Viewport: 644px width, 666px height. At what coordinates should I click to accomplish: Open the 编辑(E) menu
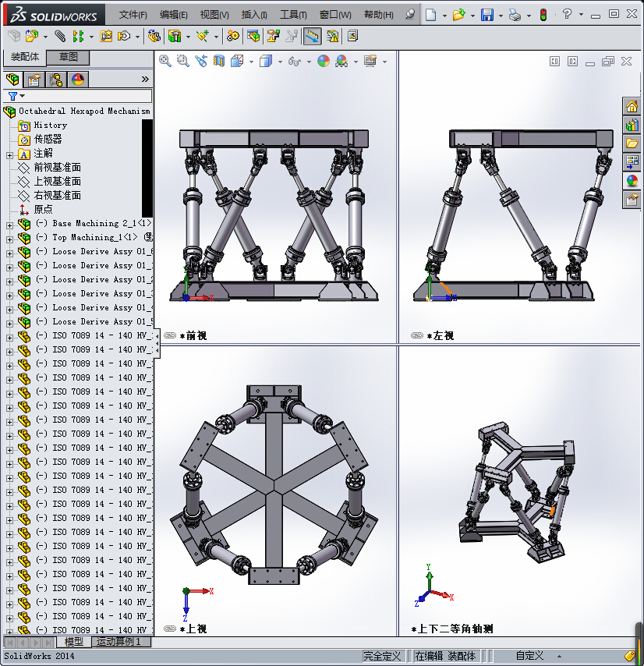point(174,15)
